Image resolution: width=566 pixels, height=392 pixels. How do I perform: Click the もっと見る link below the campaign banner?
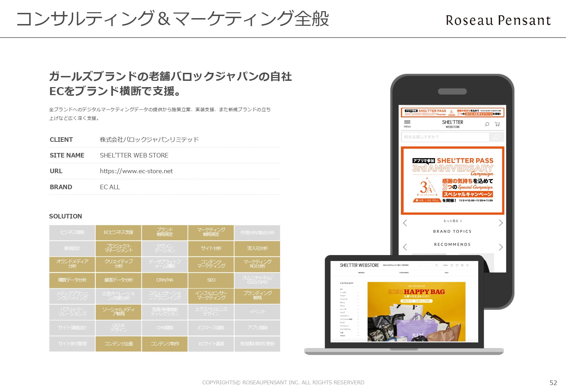451,221
